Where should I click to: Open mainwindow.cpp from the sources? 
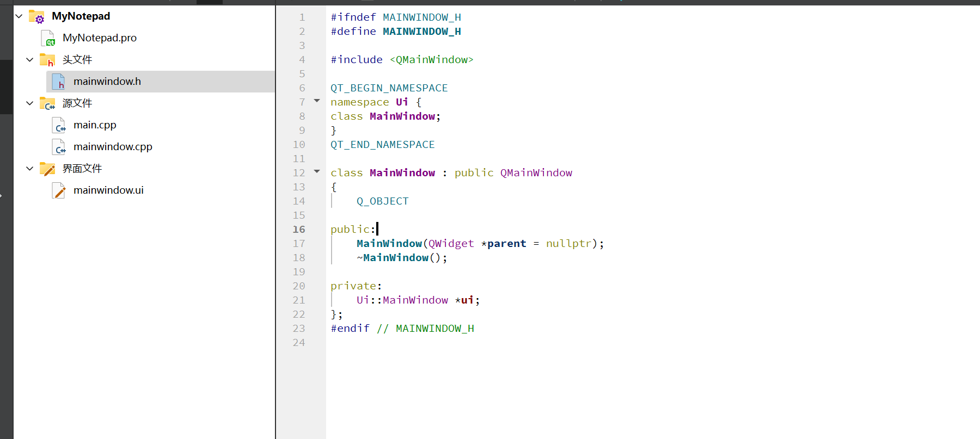coord(113,147)
